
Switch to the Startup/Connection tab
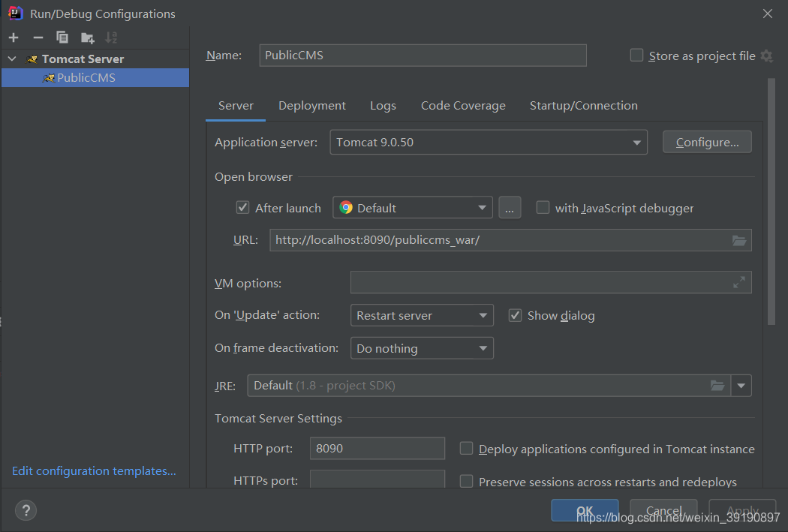[x=583, y=106]
